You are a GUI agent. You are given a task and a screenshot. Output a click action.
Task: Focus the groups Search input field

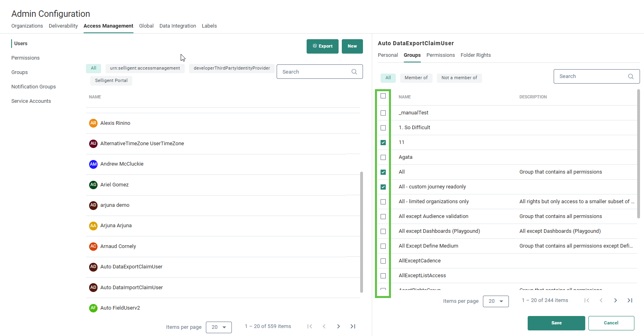[590, 76]
